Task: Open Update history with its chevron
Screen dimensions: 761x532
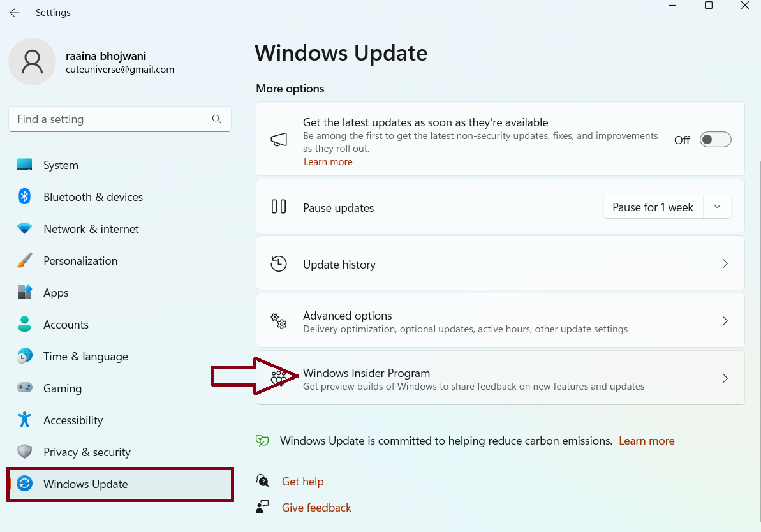Action: (x=725, y=263)
